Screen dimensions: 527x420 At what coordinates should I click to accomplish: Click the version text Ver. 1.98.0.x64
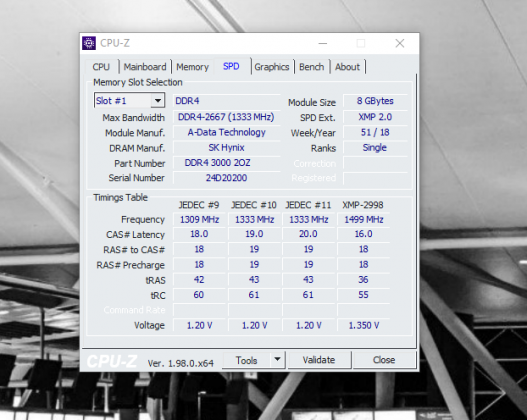pyautogui.click(x=181, y=363)
